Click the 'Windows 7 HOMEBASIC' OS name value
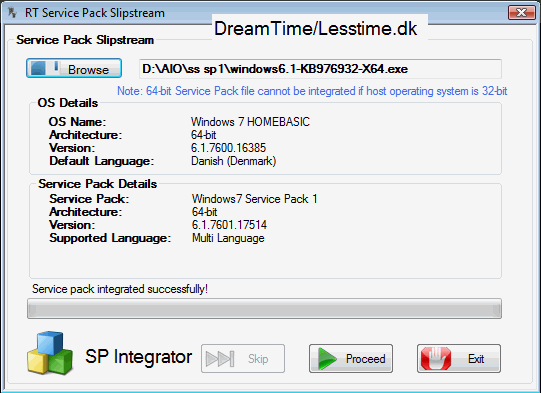This screenshot has height=393, width=541. pos(250,122)
